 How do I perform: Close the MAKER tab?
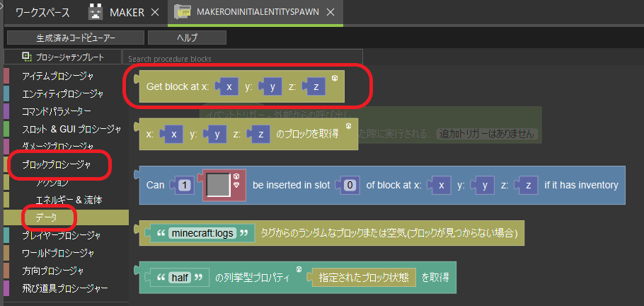pyautogui.click(x=157, y=13)
